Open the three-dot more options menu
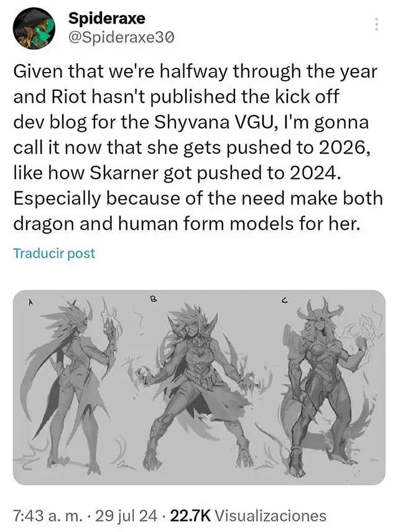 (376, 25)
